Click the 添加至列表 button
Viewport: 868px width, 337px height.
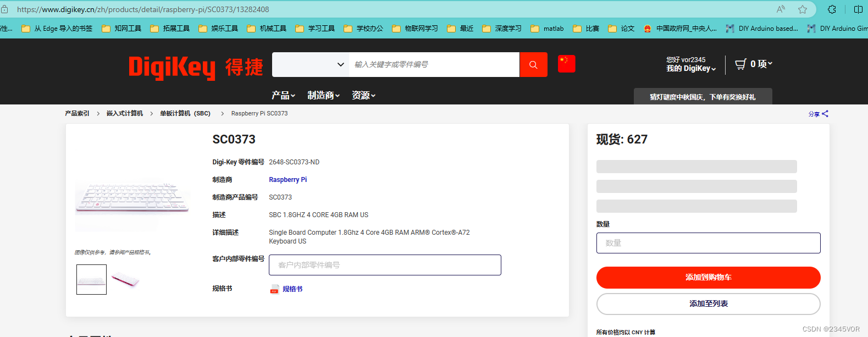(708, 304)
